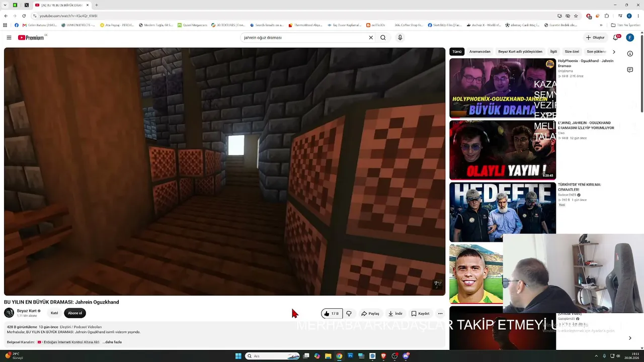Select 'Beyaz Kurt adlı yükleyiciden' chip
The width and height of the screenshot is (644, 362).
tap(520, 52)
